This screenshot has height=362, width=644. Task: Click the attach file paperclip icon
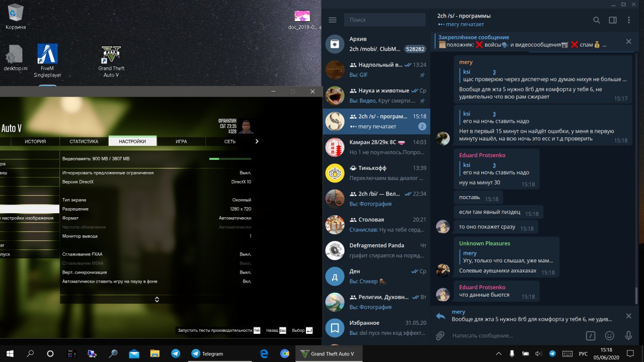click(440, 335)
